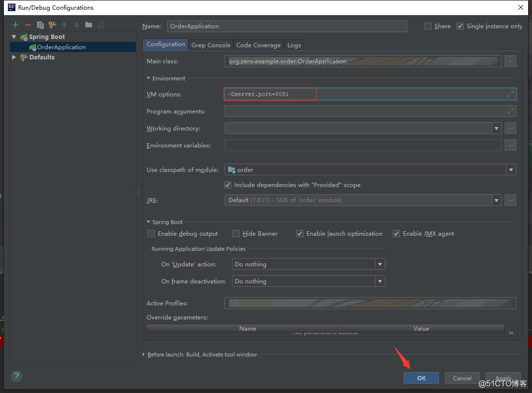Confirm the dialog with OK

[x=421, y=378]
